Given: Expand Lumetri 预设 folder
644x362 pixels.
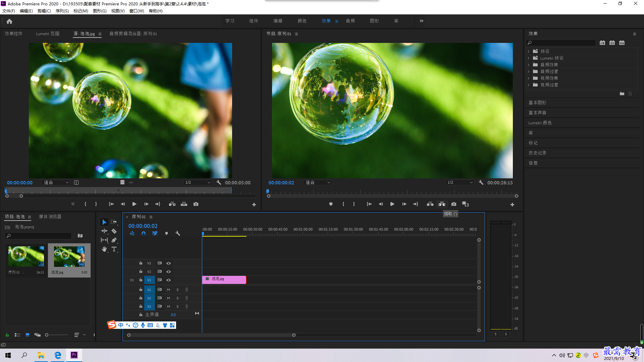Looking at the screenshot, I should tap(529, 58).
